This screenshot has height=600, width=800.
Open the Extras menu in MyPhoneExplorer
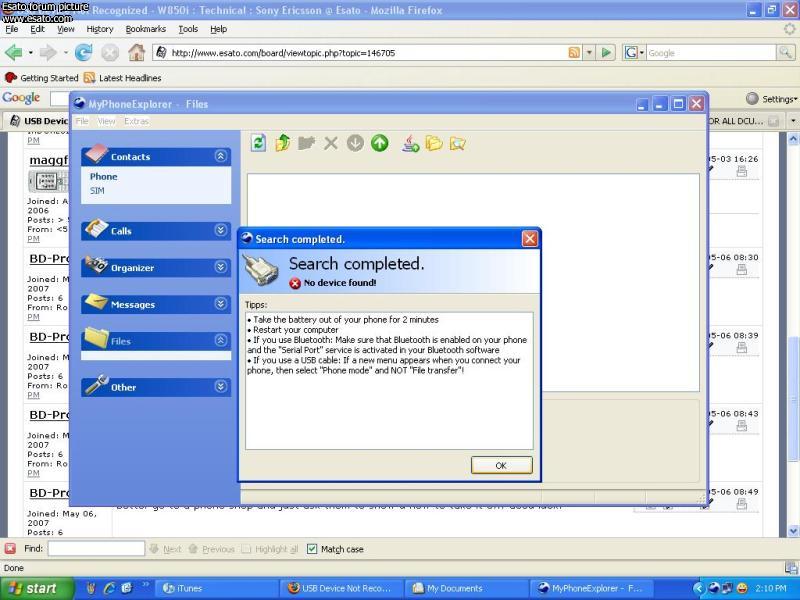pos(136,121)
